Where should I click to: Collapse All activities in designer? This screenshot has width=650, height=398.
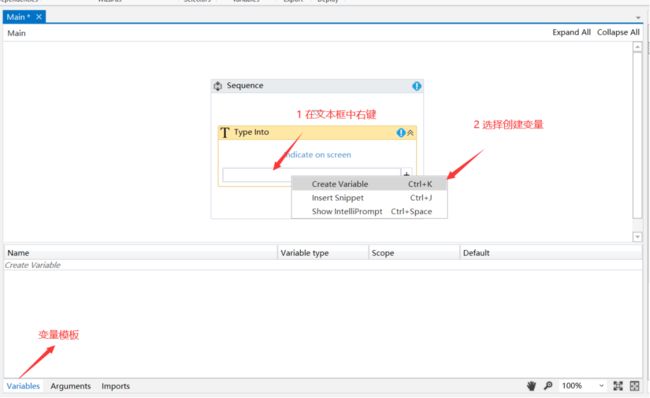(x=618, y=32)
